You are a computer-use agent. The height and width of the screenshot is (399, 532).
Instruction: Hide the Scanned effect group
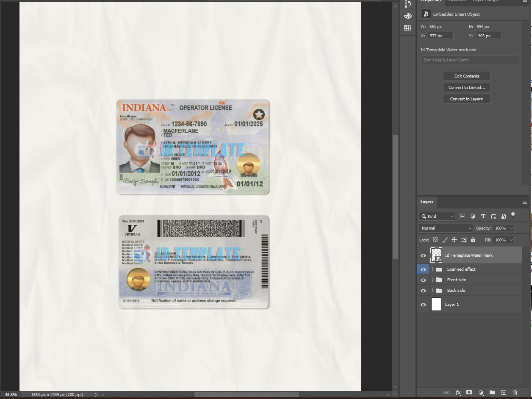point(423,269)
